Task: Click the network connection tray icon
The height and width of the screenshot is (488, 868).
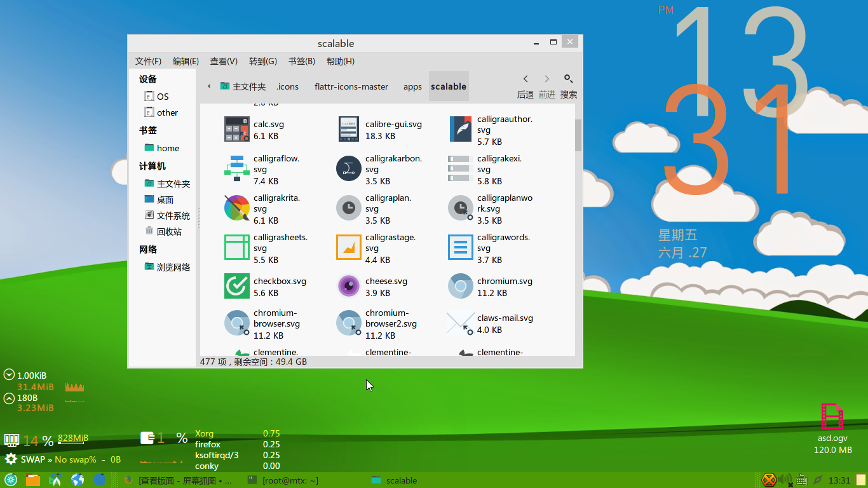Action: pyautogui.click(x=818, y=480)
